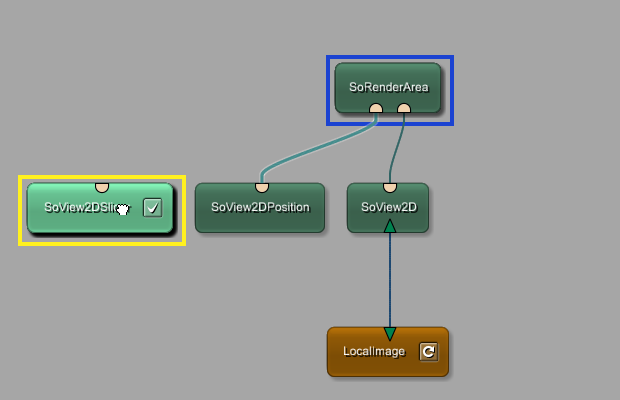Click the triangle output connector atop LocalImage

(390, 333)
